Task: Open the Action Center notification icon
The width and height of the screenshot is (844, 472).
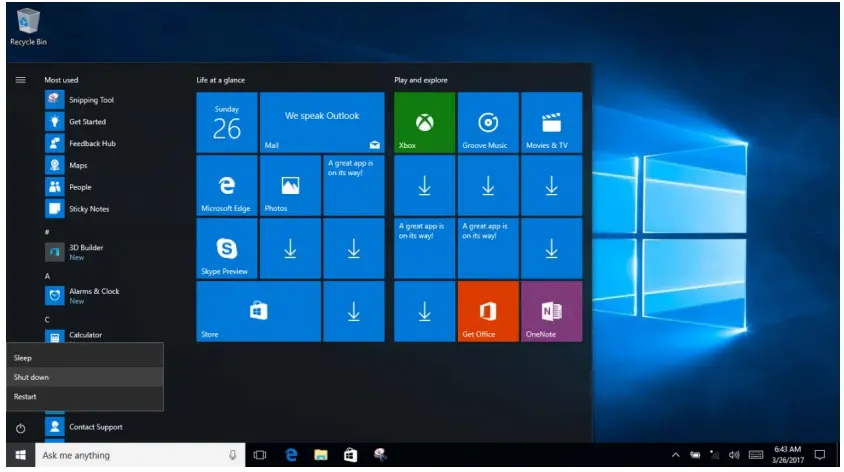Action: tap(820, 455)
